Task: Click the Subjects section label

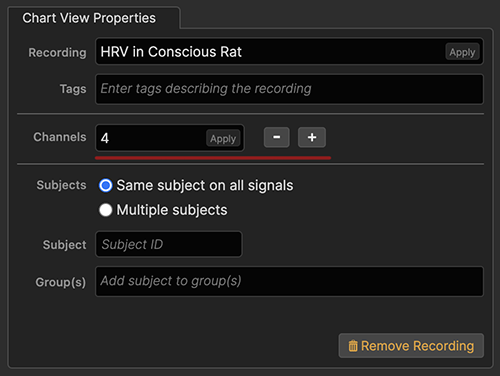Action: pos(61,185)
